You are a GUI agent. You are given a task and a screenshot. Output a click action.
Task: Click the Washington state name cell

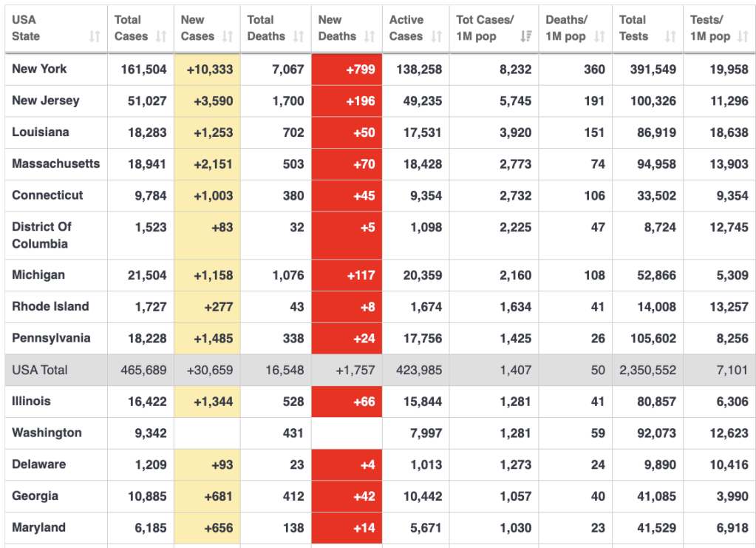(47, 433)
